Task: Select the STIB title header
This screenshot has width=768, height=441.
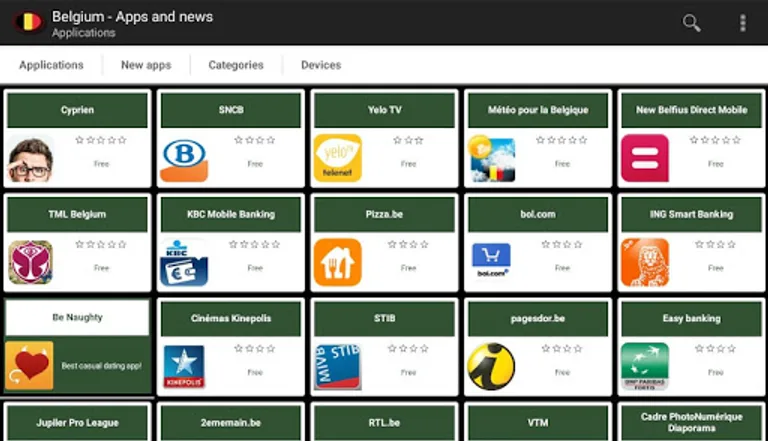Action: click(384, 318)
